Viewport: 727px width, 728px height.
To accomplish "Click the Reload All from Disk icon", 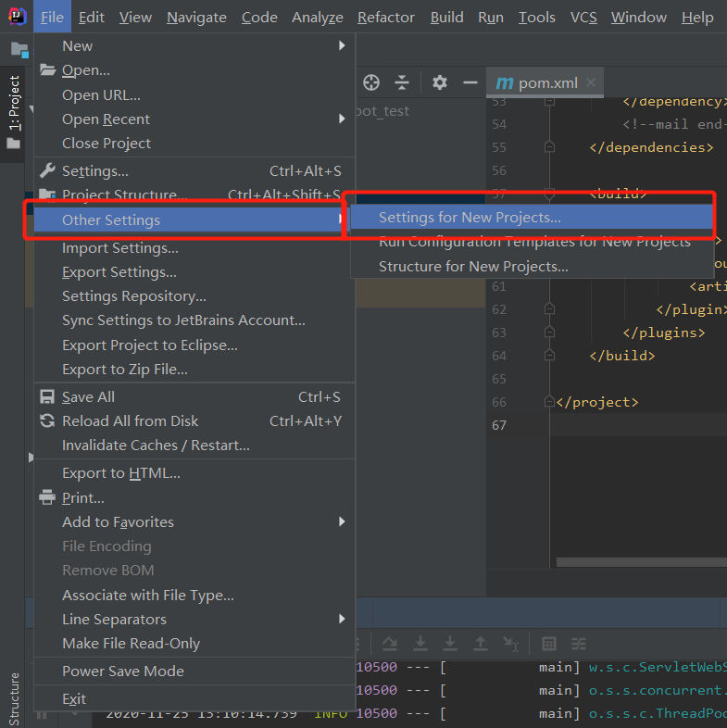I will 47,420.
